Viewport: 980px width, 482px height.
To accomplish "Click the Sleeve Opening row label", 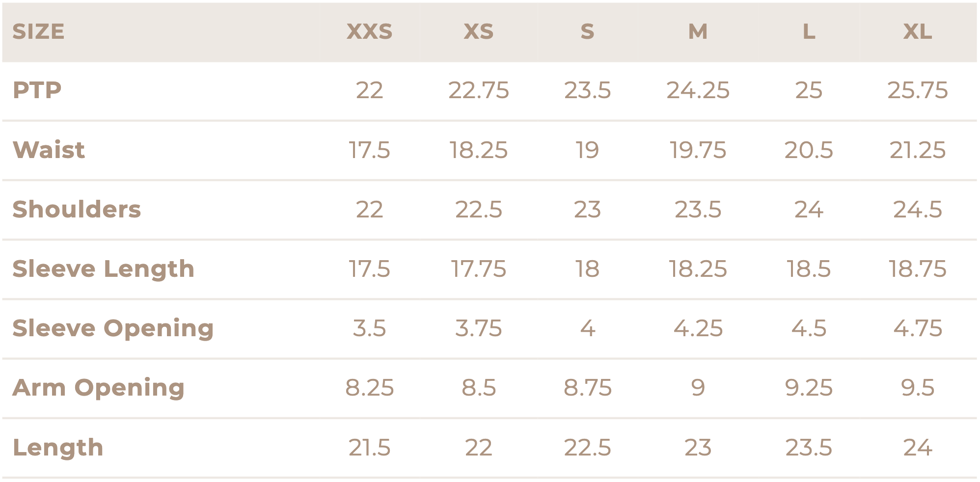I will pos(113,328).
